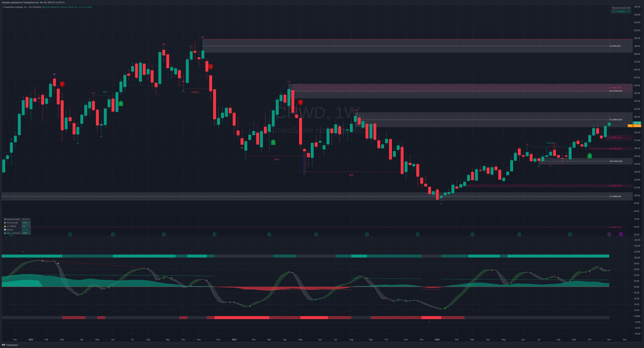This screenshot has width=644, height=348.
Task: Open the earnings marker at March 2022
Action: click(x=269, y=234)
